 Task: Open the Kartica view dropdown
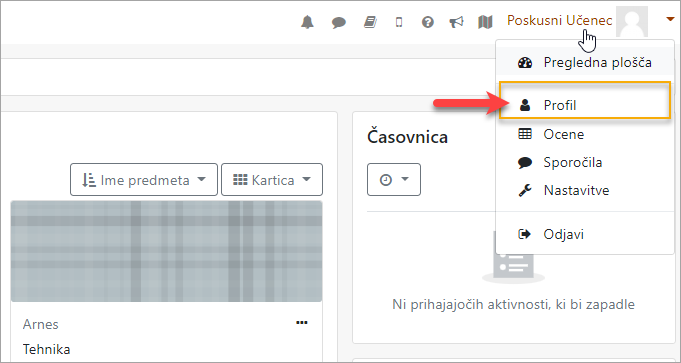[272, 180]
